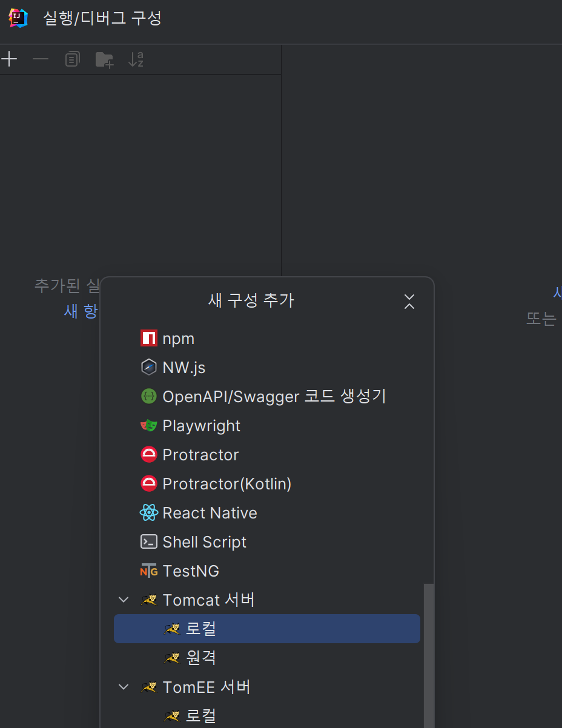Screen dimensions: 562x728
Task: Collapse the Tomcat 서버 group chevron
Action: coord(124,600)
